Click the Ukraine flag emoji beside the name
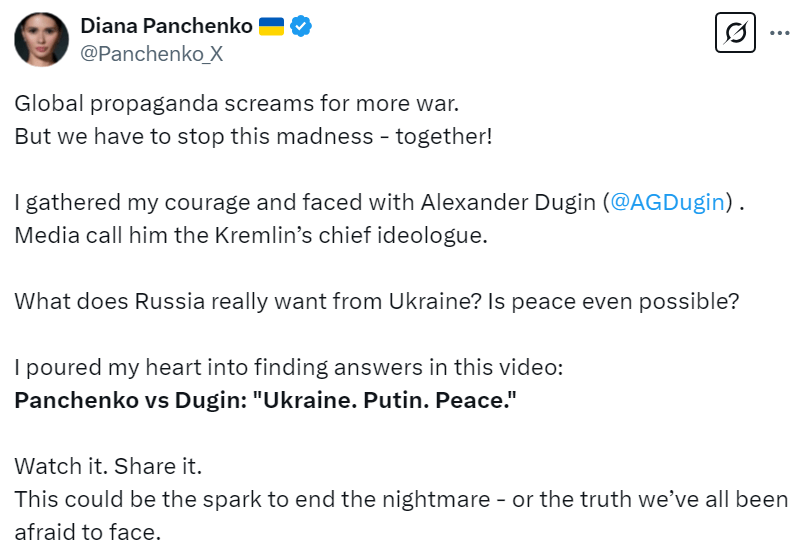Image resolution: width=794 pixels, height=553 pixels. (x=271, y=26)
